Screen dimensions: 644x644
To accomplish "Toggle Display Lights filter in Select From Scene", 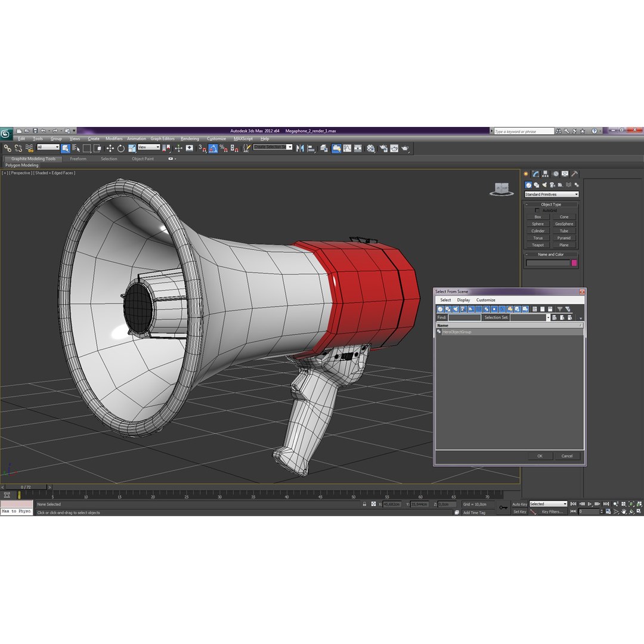I will 456,309.
